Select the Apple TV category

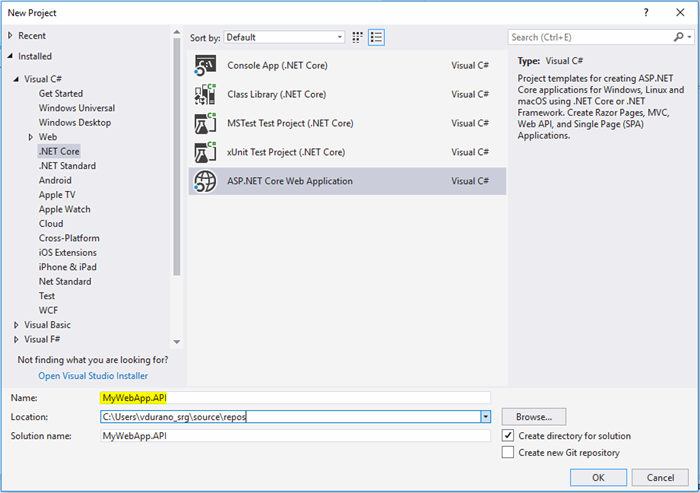click(57, 195)
